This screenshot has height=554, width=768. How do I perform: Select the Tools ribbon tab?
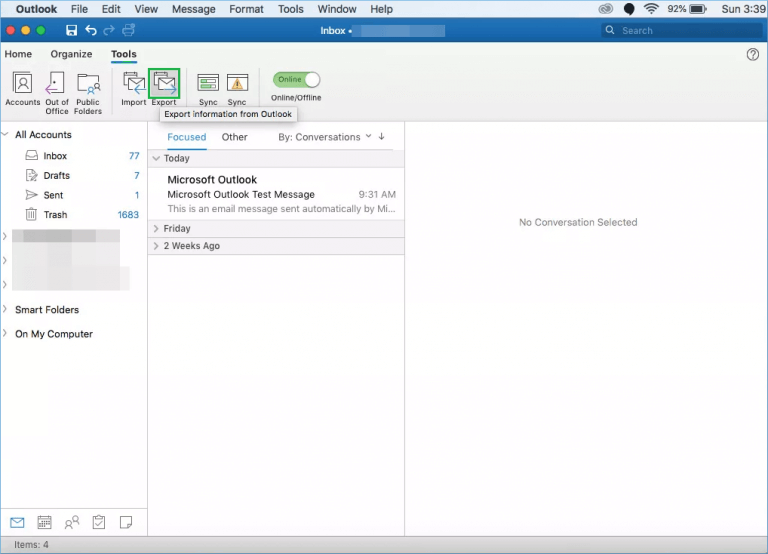[123, 54]
